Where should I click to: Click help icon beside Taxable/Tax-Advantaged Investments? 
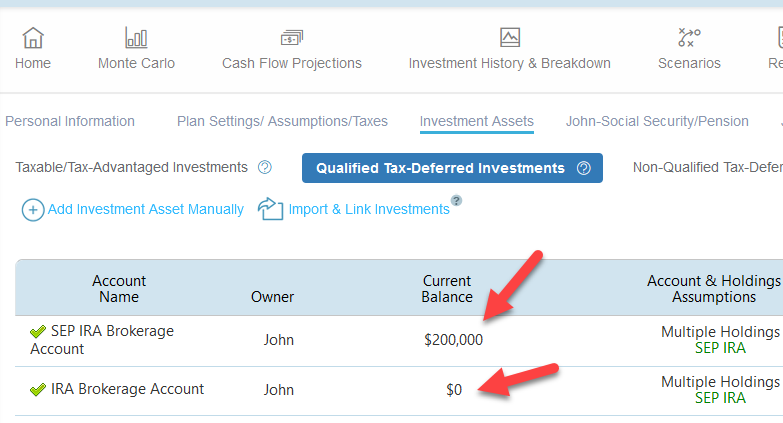tap(265, 167)
